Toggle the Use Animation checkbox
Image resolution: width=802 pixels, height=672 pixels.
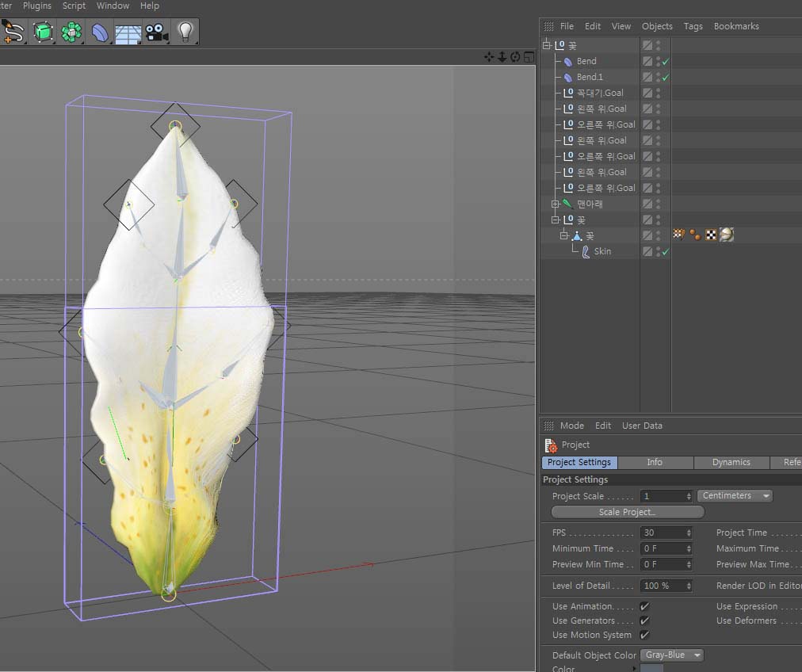(x=644, y=606)
